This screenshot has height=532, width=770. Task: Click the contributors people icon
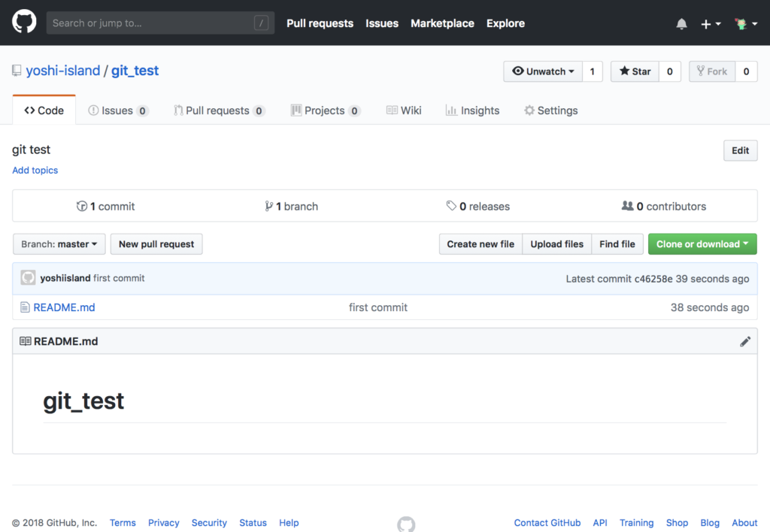coord(627,206)
